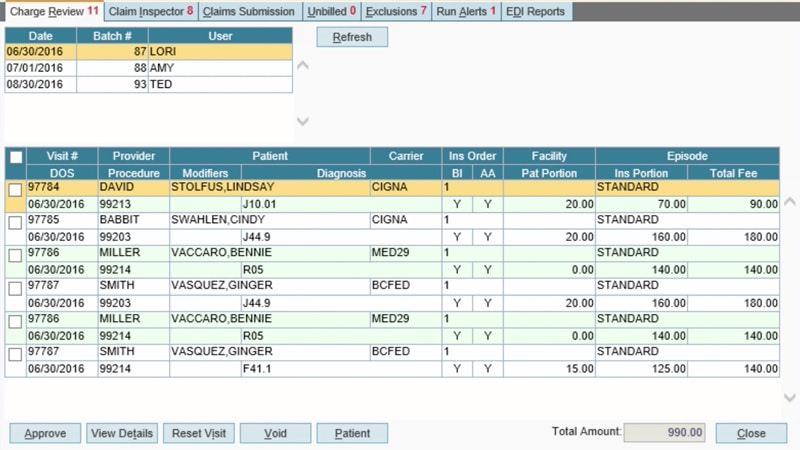Screen dimensions: 800x450
Task: Select the Charge Review tab
Action: [54, 11]
